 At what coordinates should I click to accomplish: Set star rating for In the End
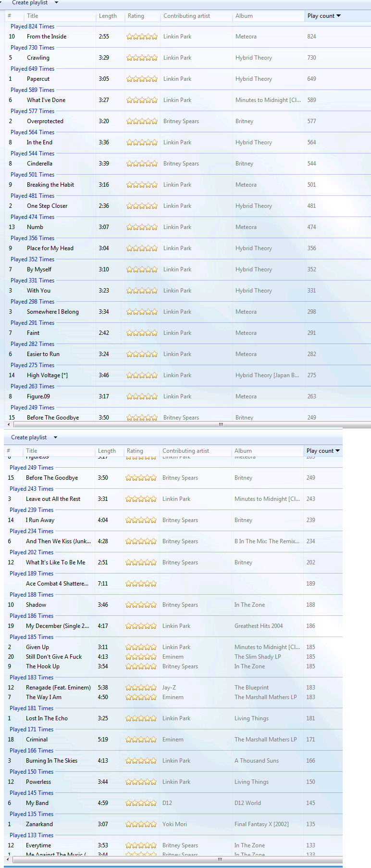coord(142,142)
